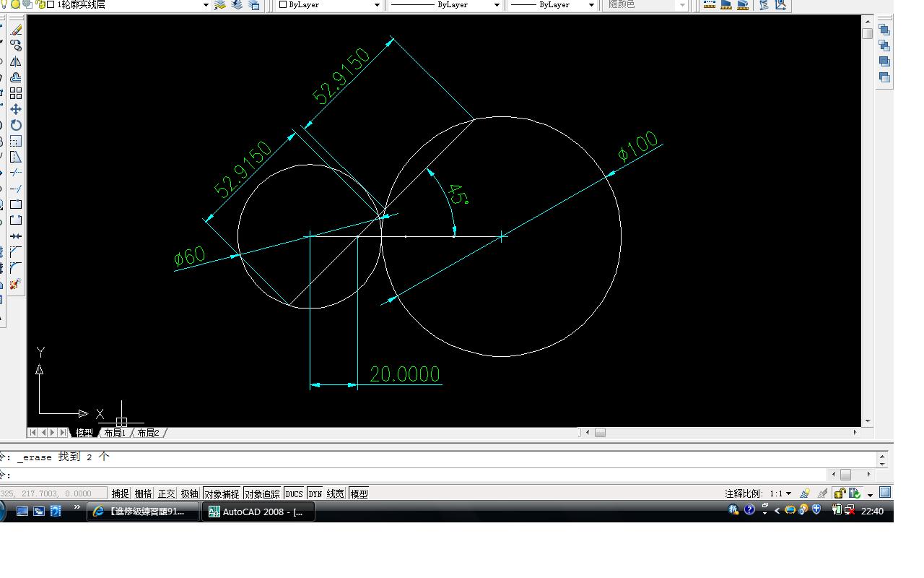Select the Rotate tool
The image size is (924, 578).
(16, 125)
